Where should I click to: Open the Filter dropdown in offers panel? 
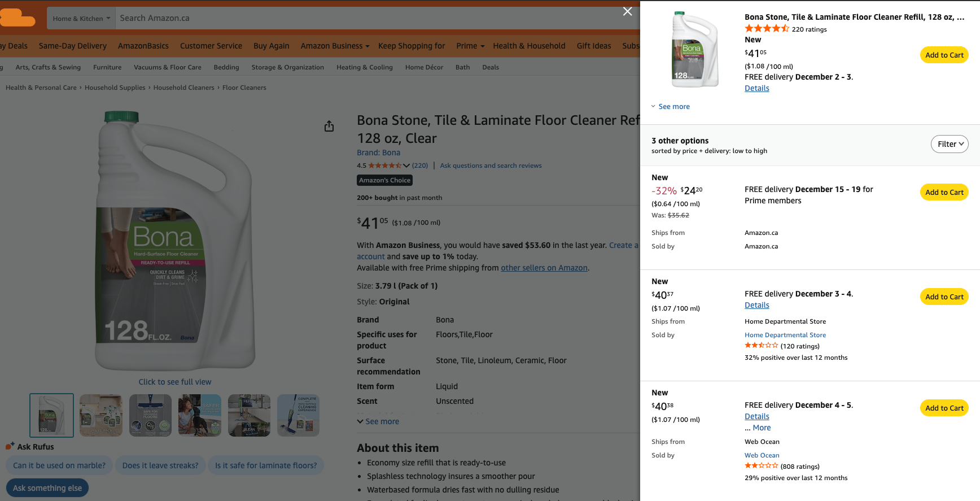tap(950, 144)
